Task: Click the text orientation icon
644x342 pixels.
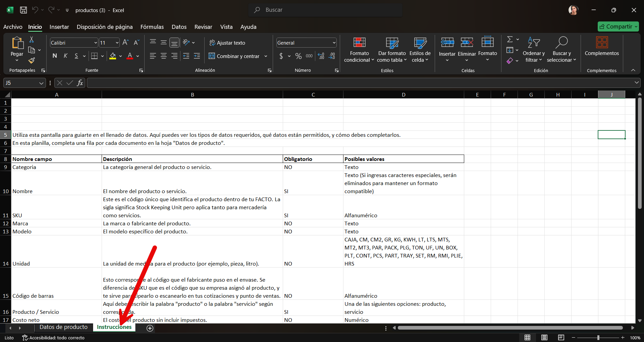Action: coord(186,43)
